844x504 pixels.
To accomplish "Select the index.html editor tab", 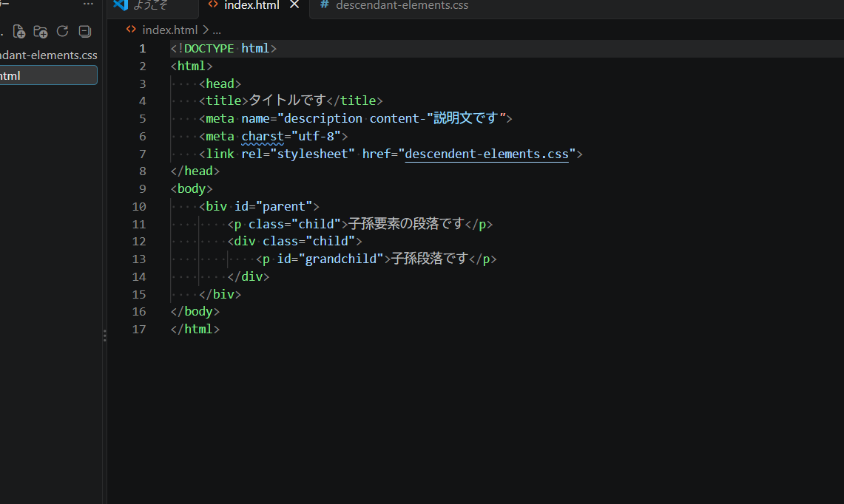I will (251, 5).
